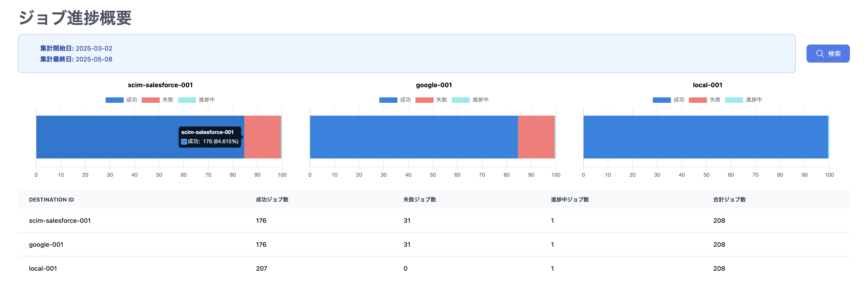Select the google-001 table row name
The width and height of the screenshot is (868, 282).
[46, 244]
